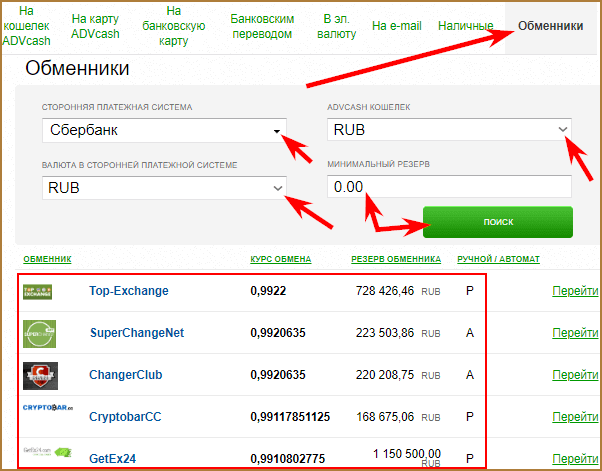Open the ChangerClub exchanger link
Image resolution: width=602 pixels, height=471 pixels.
click(126, 375)
